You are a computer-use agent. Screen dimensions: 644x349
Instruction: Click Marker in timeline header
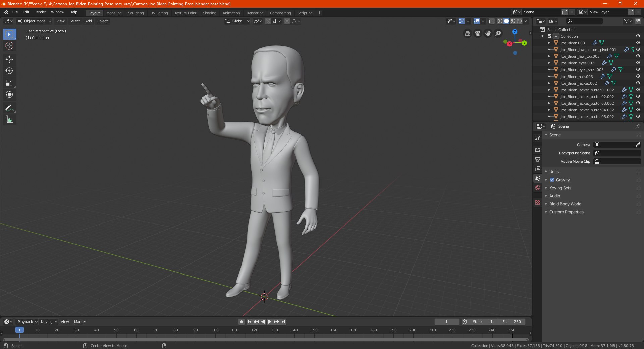[x=80, y=322]
